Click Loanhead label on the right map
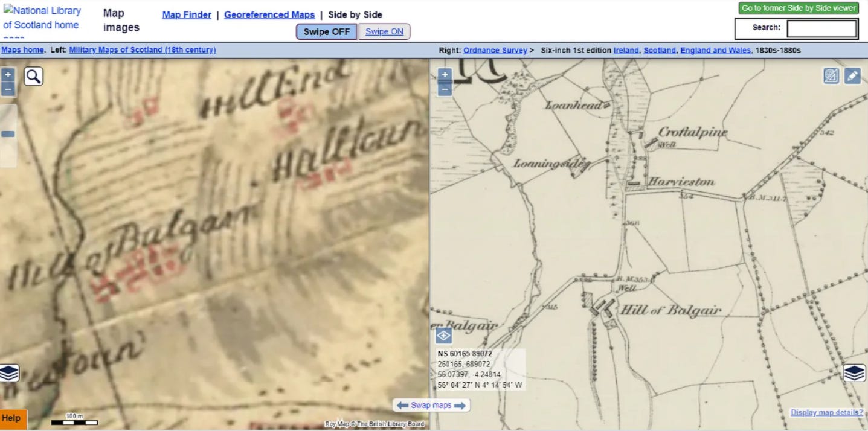The width and height of the screenshot is (868, 431). [574, 106]
